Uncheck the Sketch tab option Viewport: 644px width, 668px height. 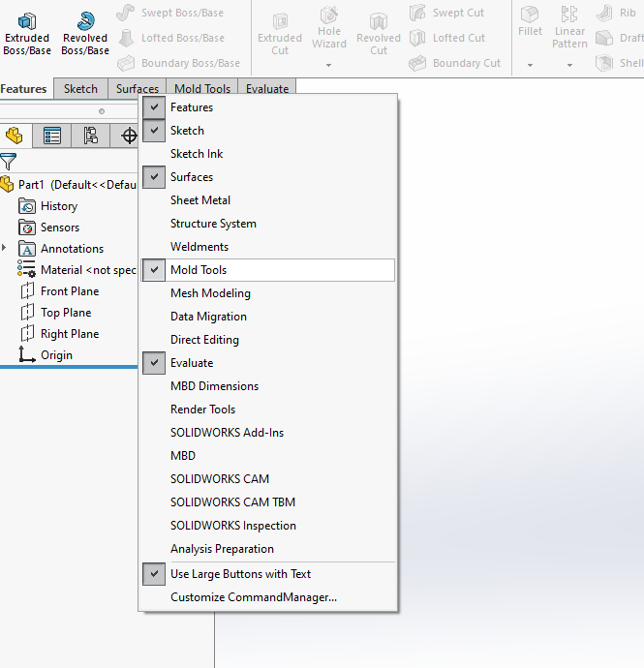267,131
